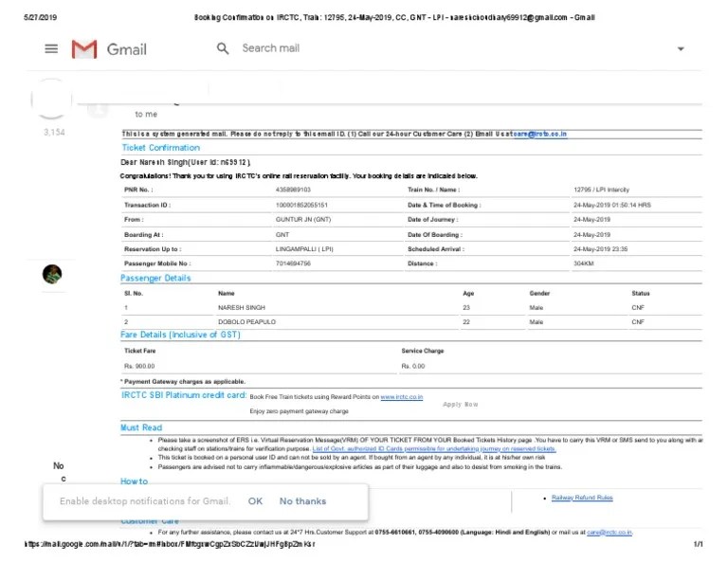Image resolution: width=728 pixels, height=563 pixels.
Task: Click the Transaction ID value 100001852055151
Action: tap(301, 205)
